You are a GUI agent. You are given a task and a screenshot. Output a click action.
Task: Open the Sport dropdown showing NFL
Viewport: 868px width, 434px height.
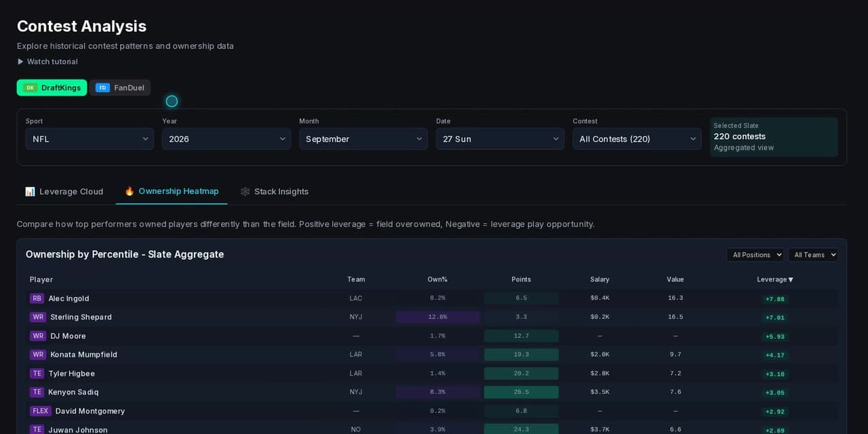(x=90, y=139)
